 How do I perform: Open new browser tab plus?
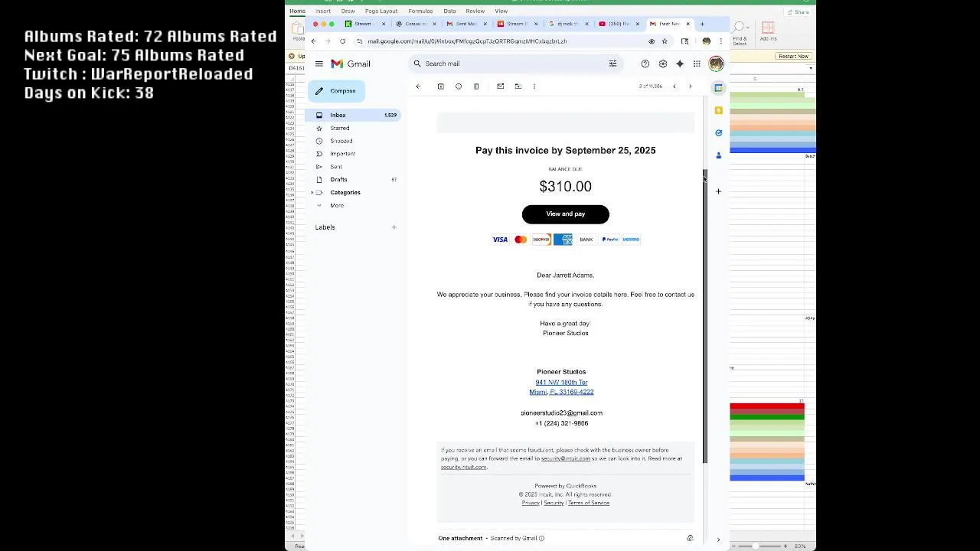coord(702,24)
